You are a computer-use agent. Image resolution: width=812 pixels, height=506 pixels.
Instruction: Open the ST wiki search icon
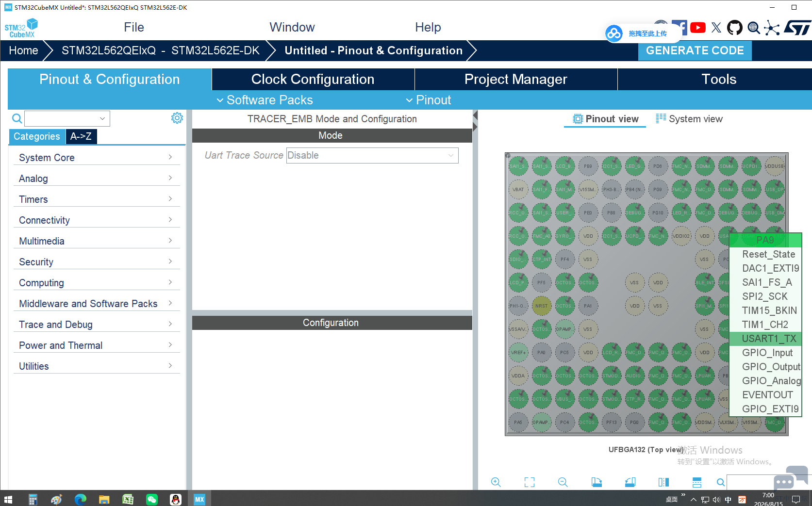point(754,28)
